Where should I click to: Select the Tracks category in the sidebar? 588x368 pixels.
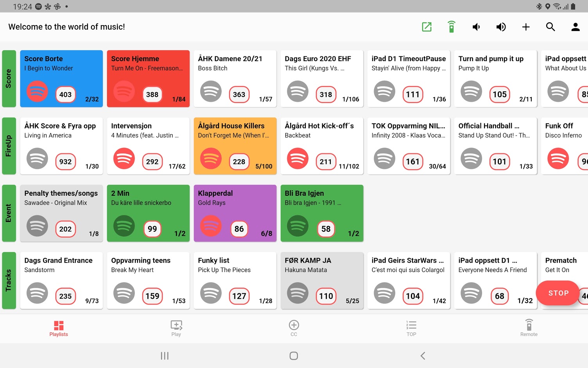point(9,280)
